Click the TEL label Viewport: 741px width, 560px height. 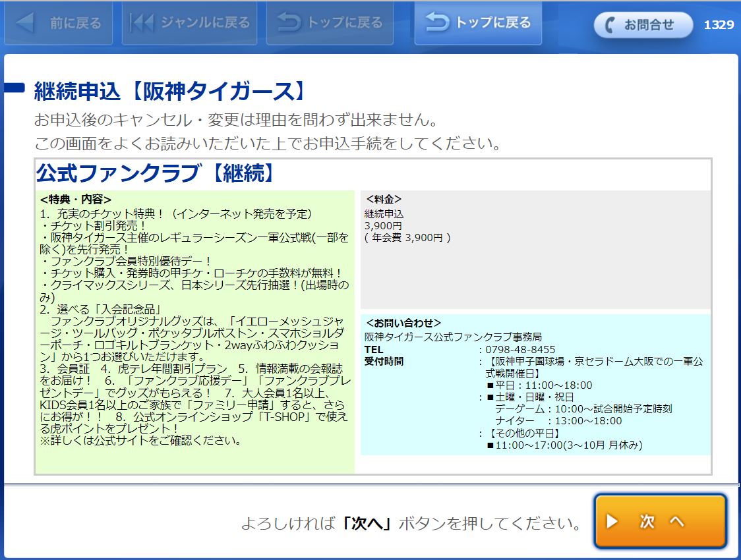pos(374,349)
